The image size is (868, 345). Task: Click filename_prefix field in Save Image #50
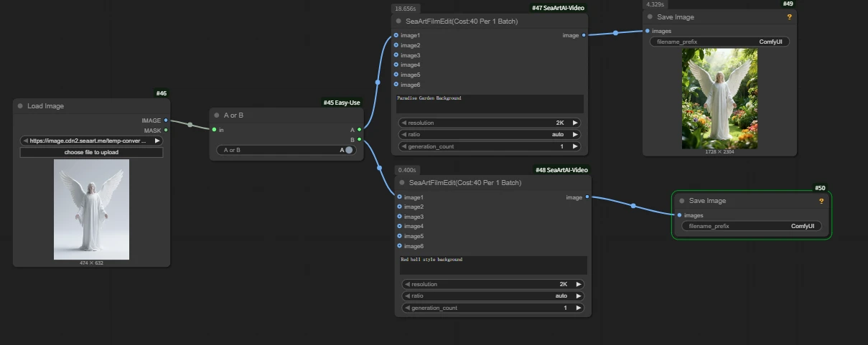pyautogui.click(x=751, y=226)
